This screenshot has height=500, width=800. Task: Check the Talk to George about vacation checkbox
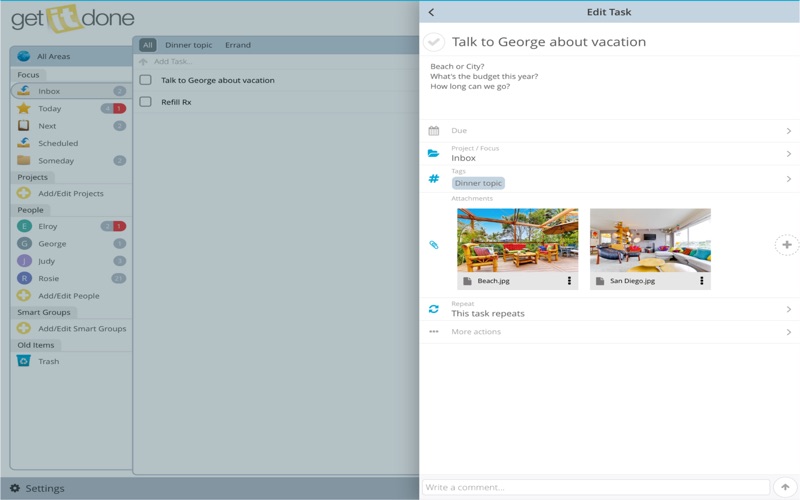[146, 80]
